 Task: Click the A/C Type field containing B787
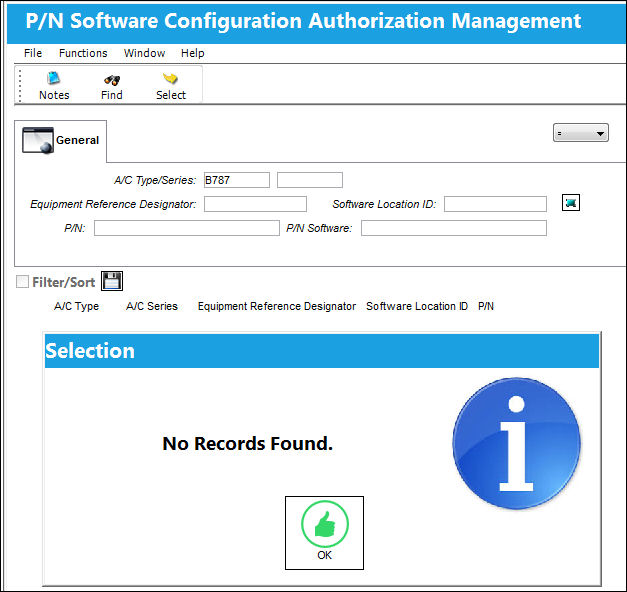coord(237,180)
